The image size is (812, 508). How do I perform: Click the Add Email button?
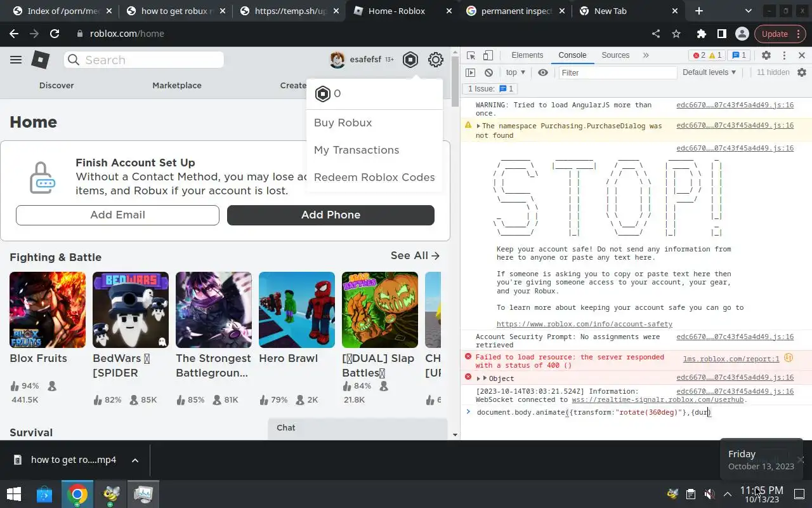pyautogui.click(x=117, y=215)
